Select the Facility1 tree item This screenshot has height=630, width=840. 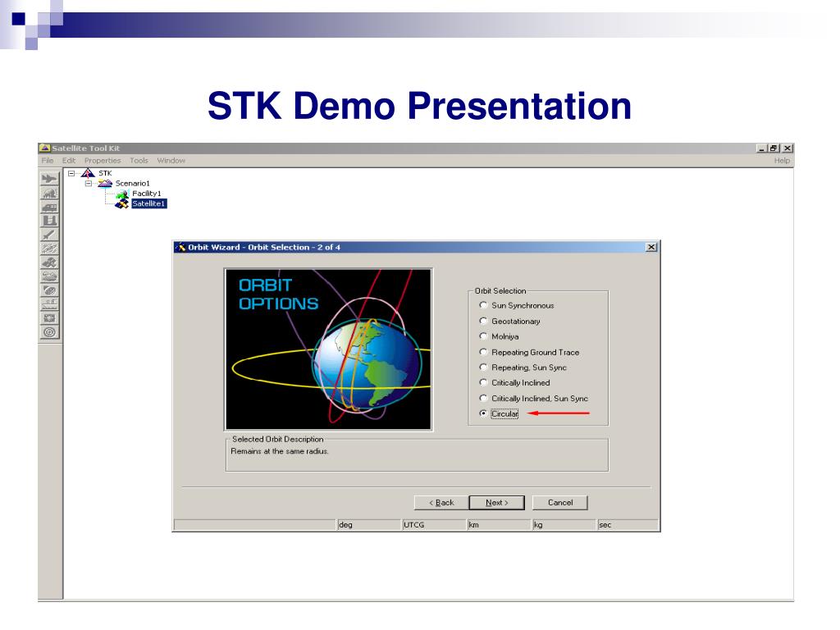(147, 194)
